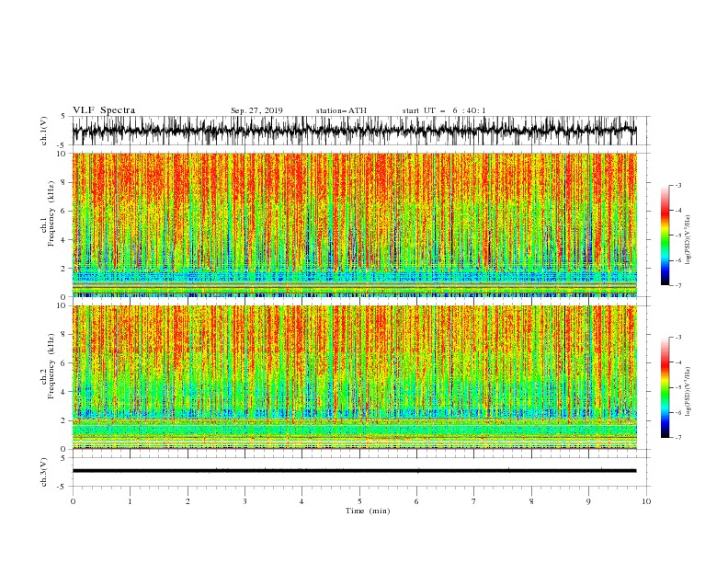Click the "VLF Spectra" plot title

104,110
